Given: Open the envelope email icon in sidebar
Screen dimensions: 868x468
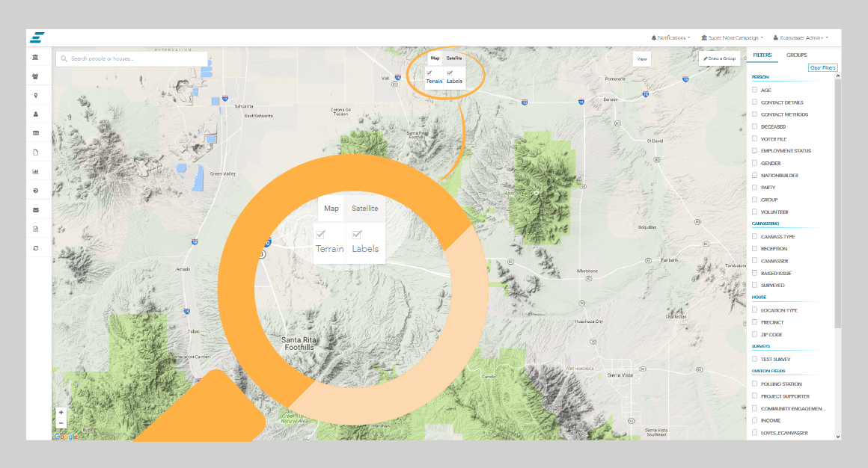Looking at the screenshot, I should (x=36, y=210).
